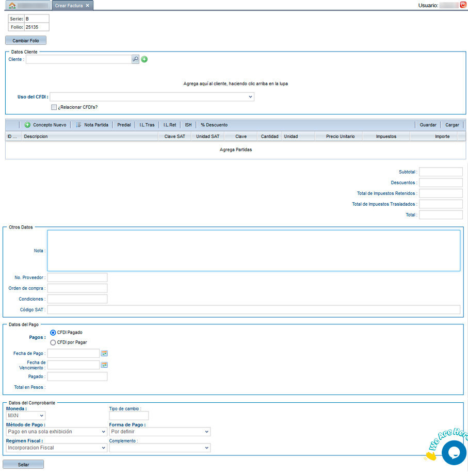Switch to the Crear Factura tab
Image resolution: width=468 pixels, height=476 pixels.
[68, 6]
